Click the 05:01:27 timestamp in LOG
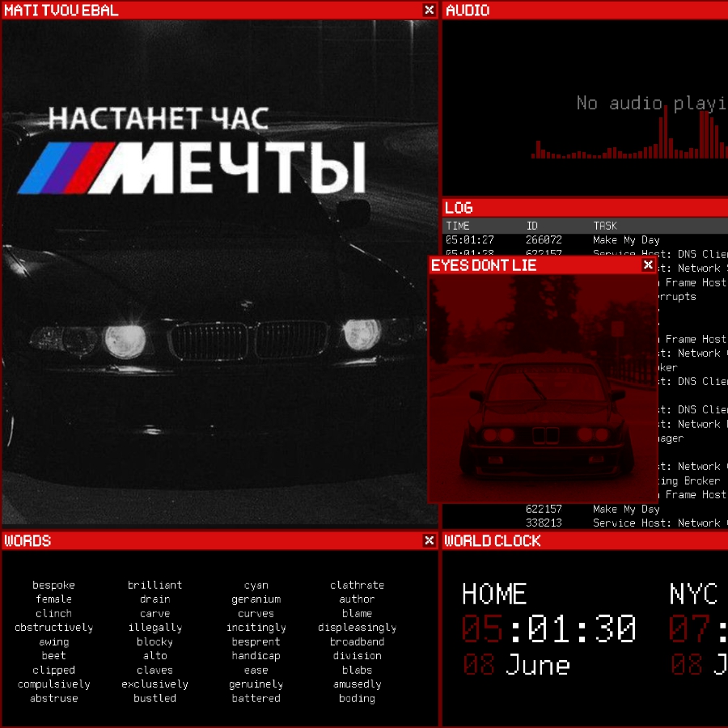This screenshot has height=728, width=728. pos(470,240)
